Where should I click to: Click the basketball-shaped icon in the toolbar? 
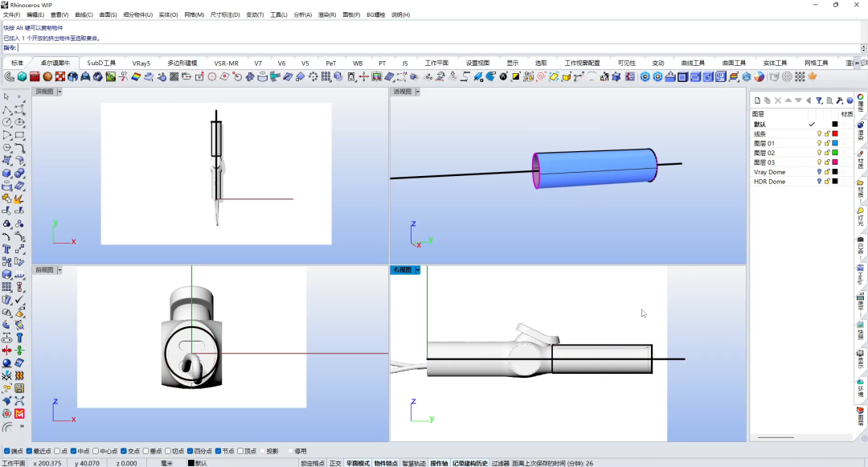point(47,77)
